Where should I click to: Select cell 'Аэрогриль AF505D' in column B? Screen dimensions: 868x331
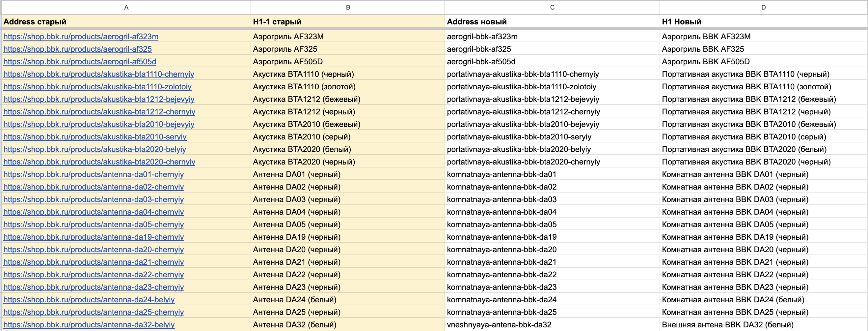(348, 61)
